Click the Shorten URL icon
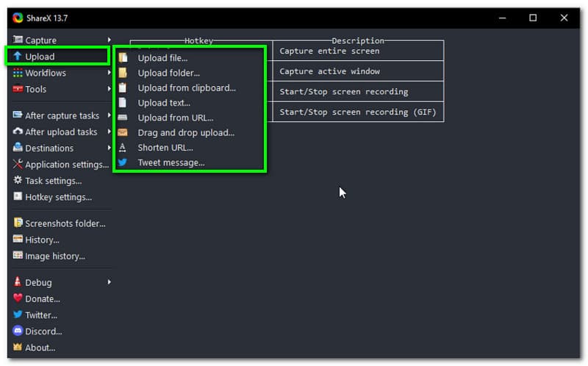588x366 pixels. click(x=122, y=148)
